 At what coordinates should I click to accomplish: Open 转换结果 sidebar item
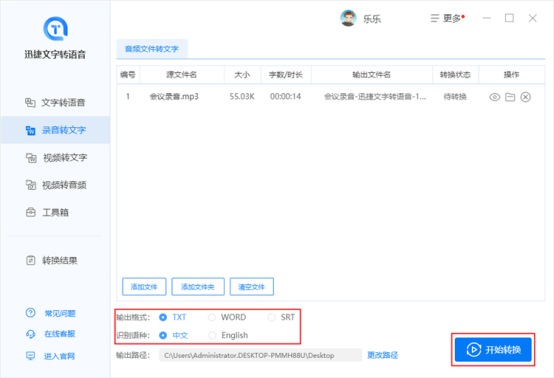[x=55, y=260]
